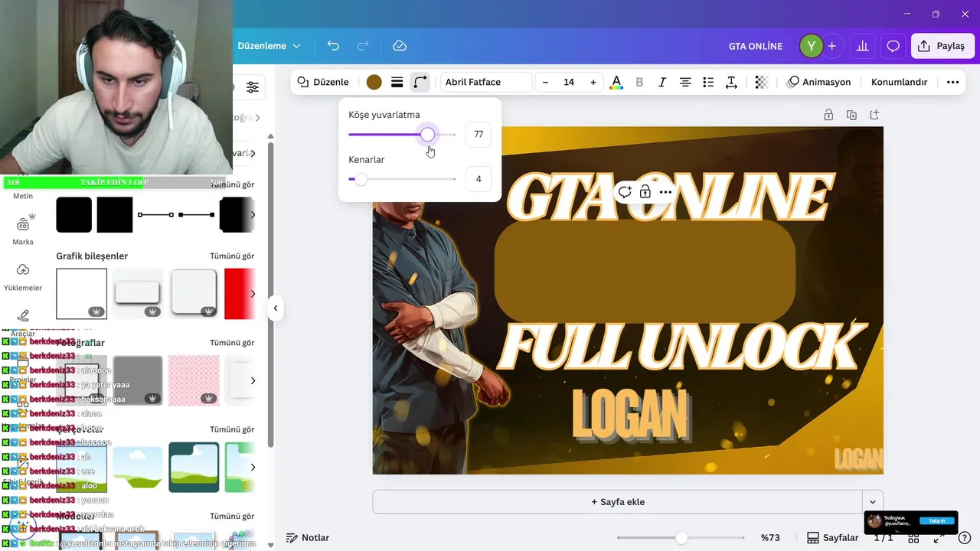The width and height of the screenshot is (980, 551).
Task: Open the help question mark icon
Action: click(x=965, y=537)
